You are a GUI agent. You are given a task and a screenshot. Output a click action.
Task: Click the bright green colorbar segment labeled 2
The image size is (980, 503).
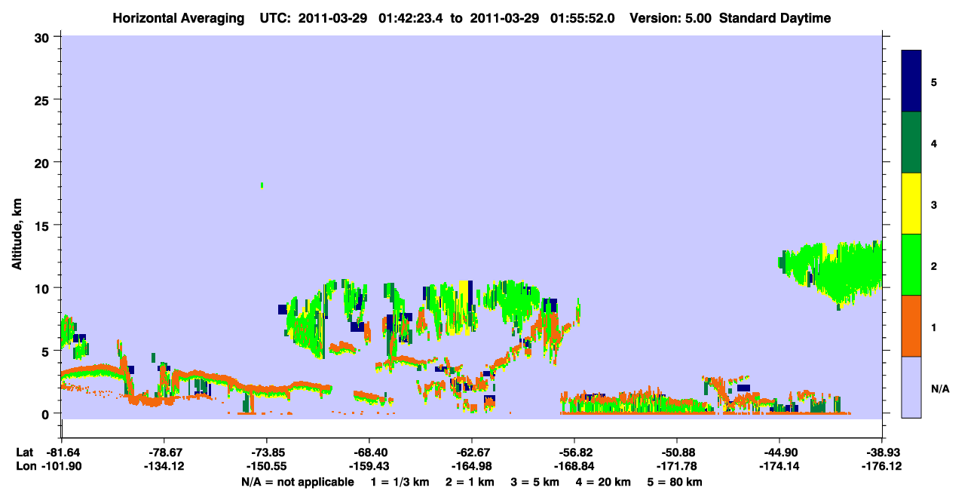[911, 265]
